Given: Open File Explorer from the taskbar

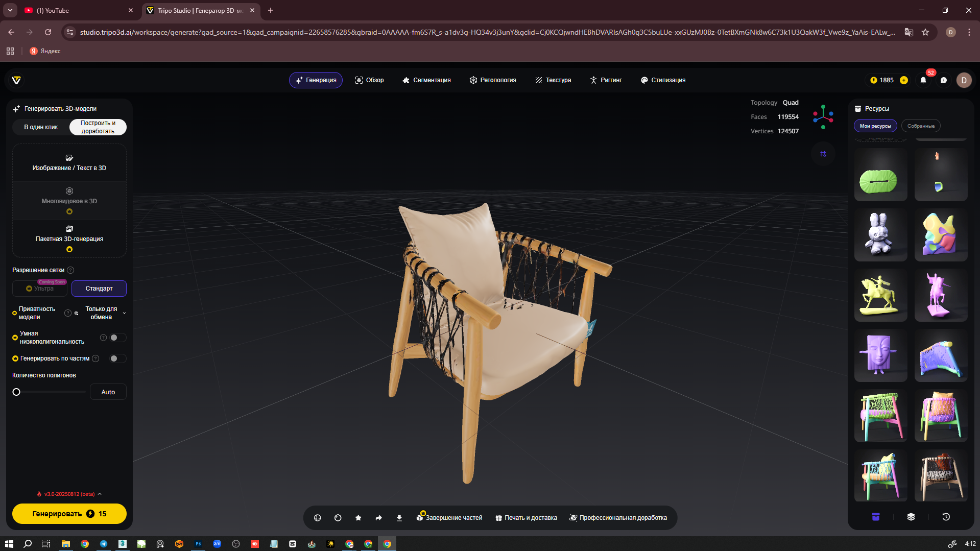Looking at the screenshot, I should (66, 544).
